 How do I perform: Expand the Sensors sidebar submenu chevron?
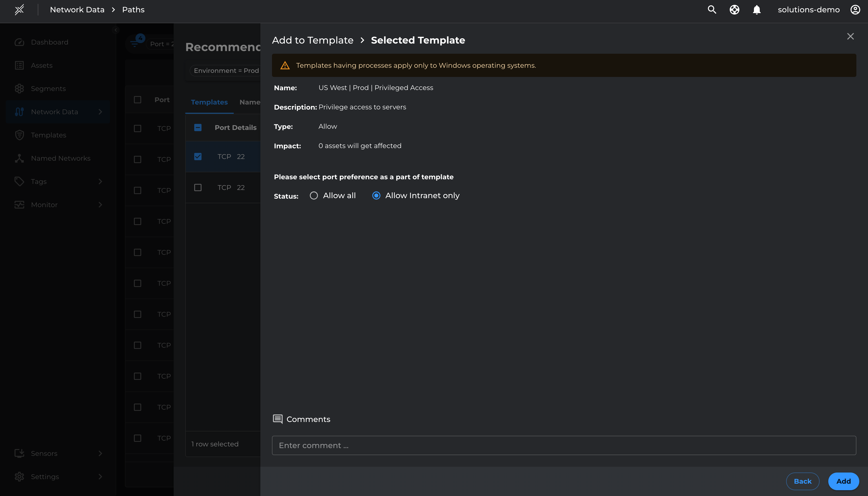pyautogui.click(x=100, y=453)
